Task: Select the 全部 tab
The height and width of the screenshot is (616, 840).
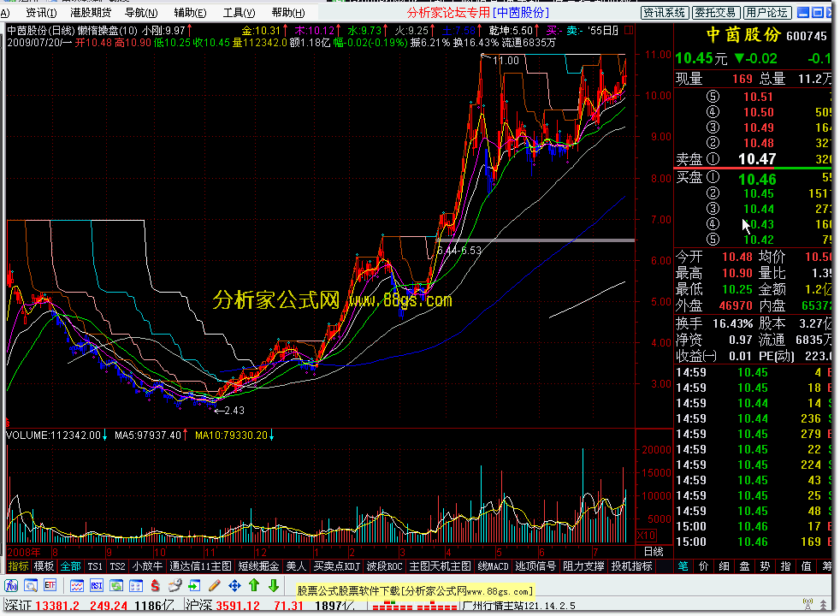Action: [70, 566]
